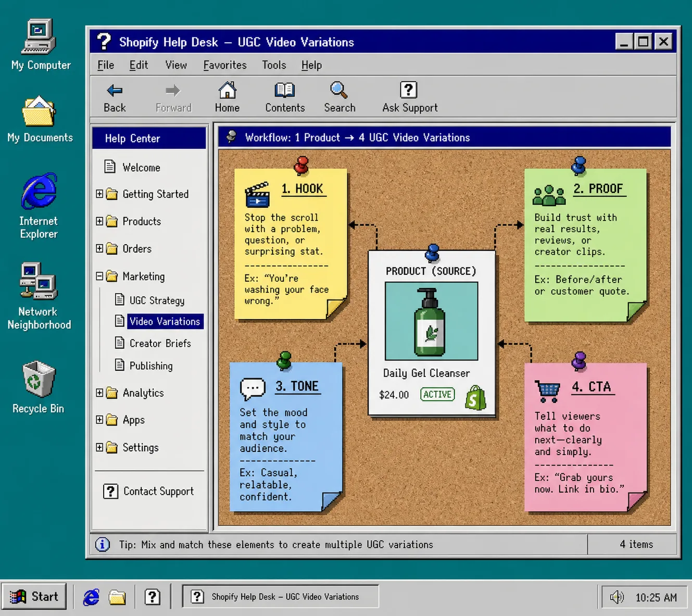Open the Edit menu

pyautogui.click(x=139, y=65)
